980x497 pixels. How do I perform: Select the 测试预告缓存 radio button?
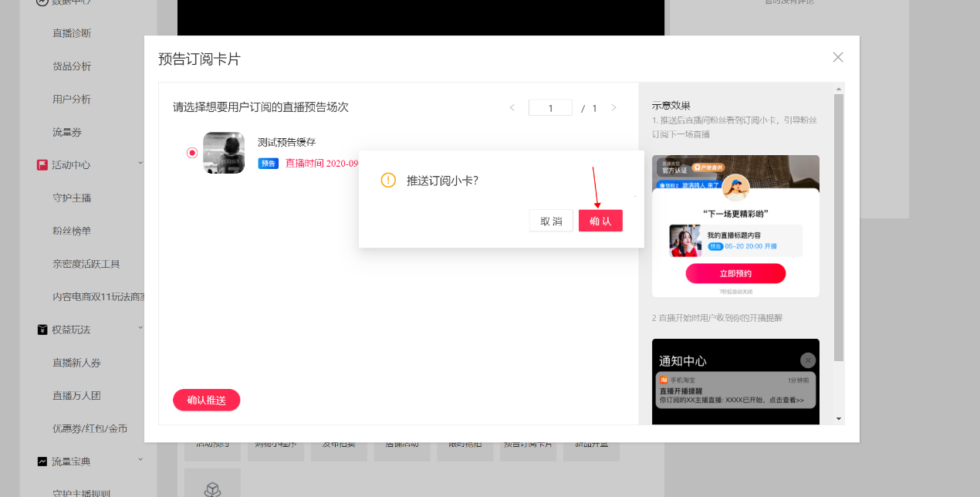pos(192,153)
